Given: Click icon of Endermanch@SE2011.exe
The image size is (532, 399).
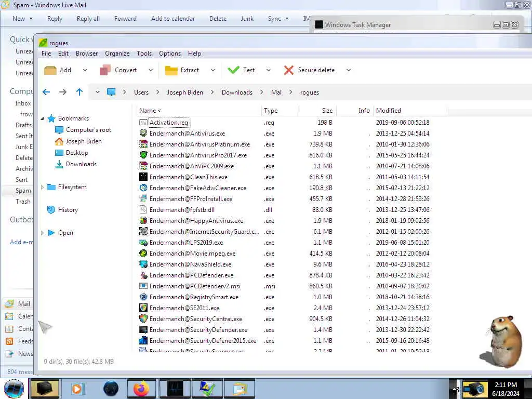Looking at the screenshot, I should tap(143, 308).
